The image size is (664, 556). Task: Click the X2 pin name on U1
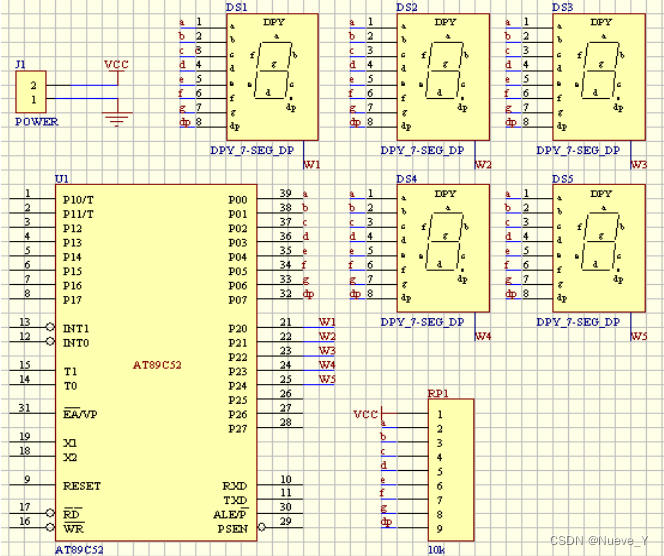tap(70, 457)
